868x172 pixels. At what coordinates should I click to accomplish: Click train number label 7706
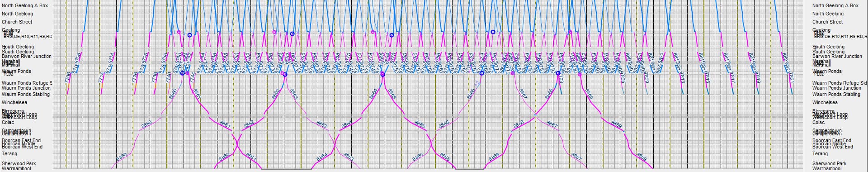click(68, 77)
